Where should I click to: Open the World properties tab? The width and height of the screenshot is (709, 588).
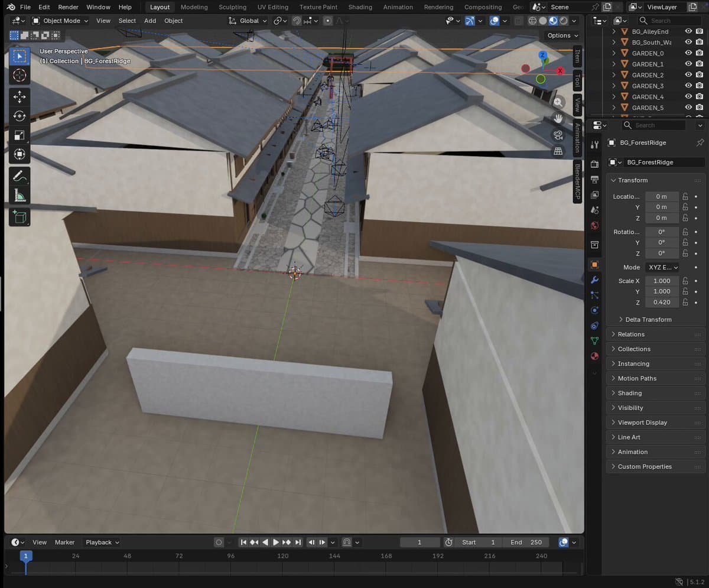pos(595,225)
